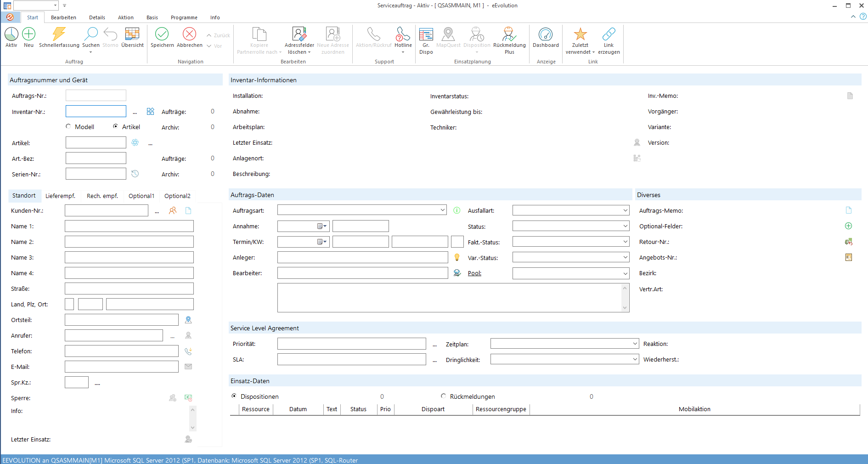
Task: Click the Name 1 input field
Action: click(129, 226)
